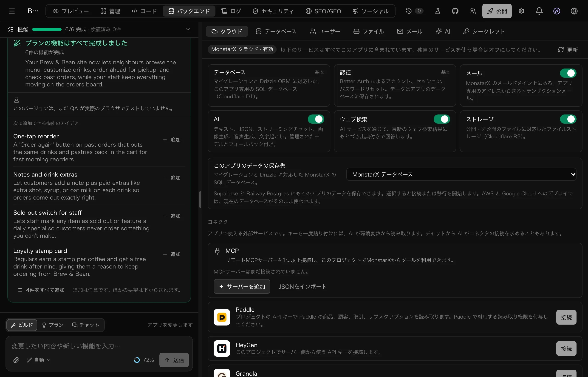Toggle the メール service switch

[x=568, y=73]
